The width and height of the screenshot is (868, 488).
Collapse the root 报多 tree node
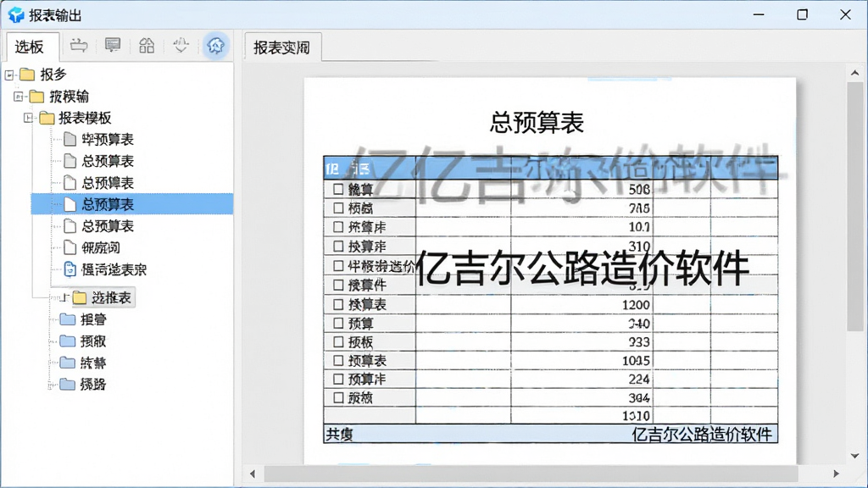coord(9,75)
